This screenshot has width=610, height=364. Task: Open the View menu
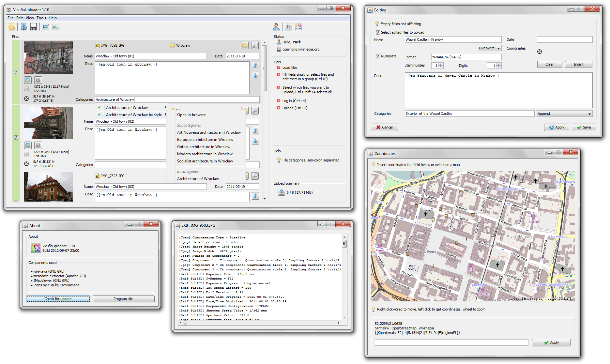(30, 18)
